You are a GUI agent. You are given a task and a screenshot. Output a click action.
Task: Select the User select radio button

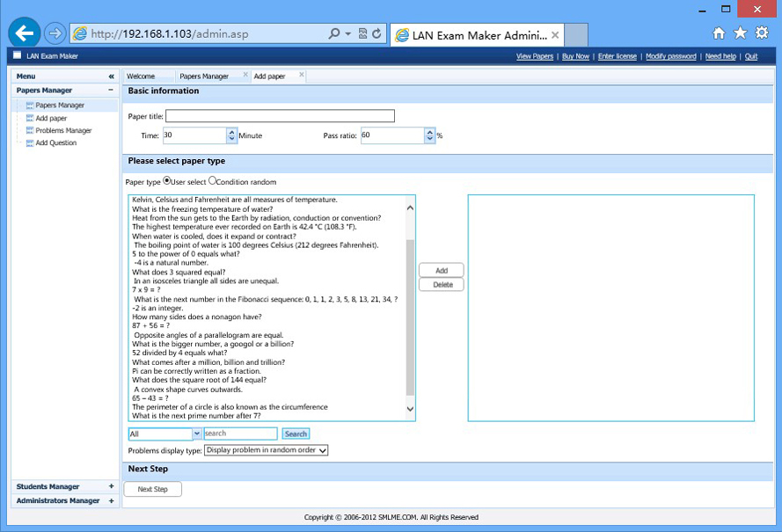(167, 181)
